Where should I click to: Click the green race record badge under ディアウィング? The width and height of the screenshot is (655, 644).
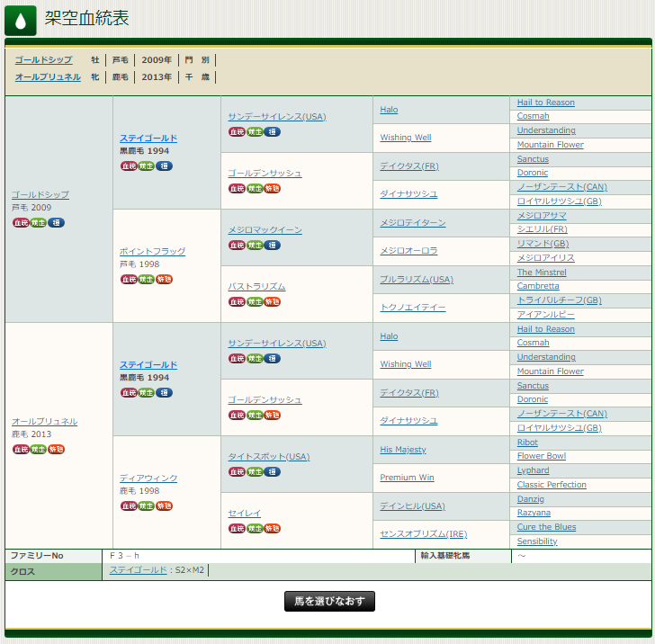tap(146, 506)
